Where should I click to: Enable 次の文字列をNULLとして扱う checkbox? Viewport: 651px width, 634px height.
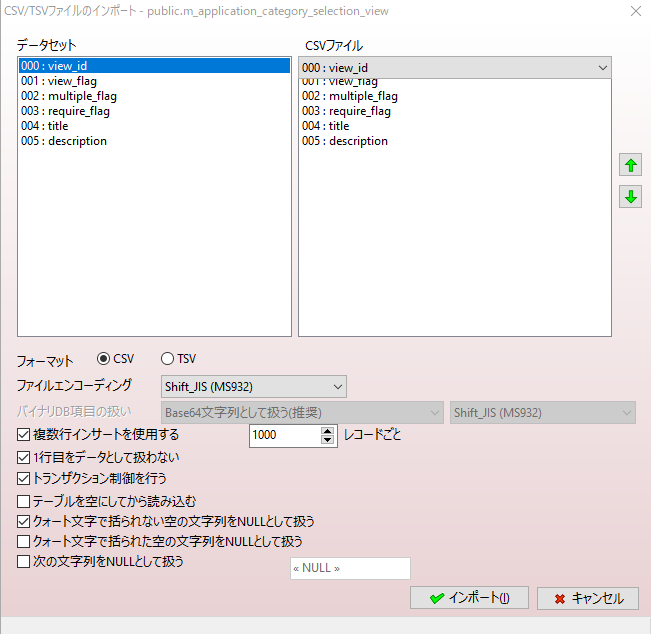pyautogui.click(x=24, y=562)
